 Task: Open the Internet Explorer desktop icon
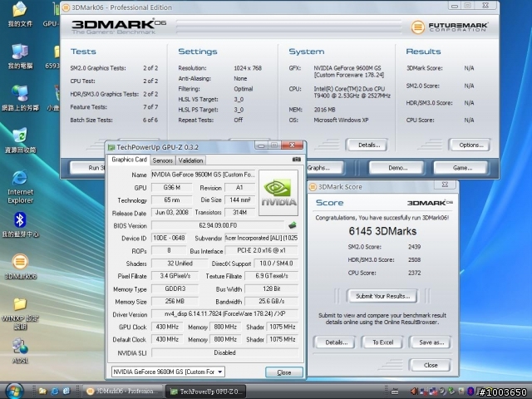20,187
